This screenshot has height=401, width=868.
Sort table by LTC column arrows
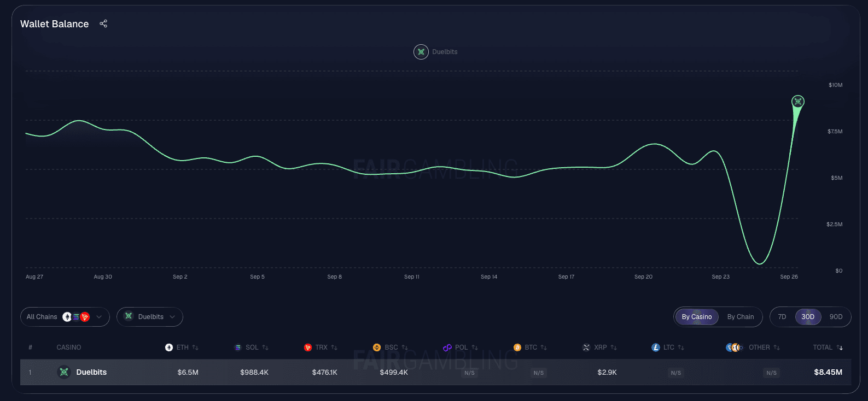click(681, 347)
